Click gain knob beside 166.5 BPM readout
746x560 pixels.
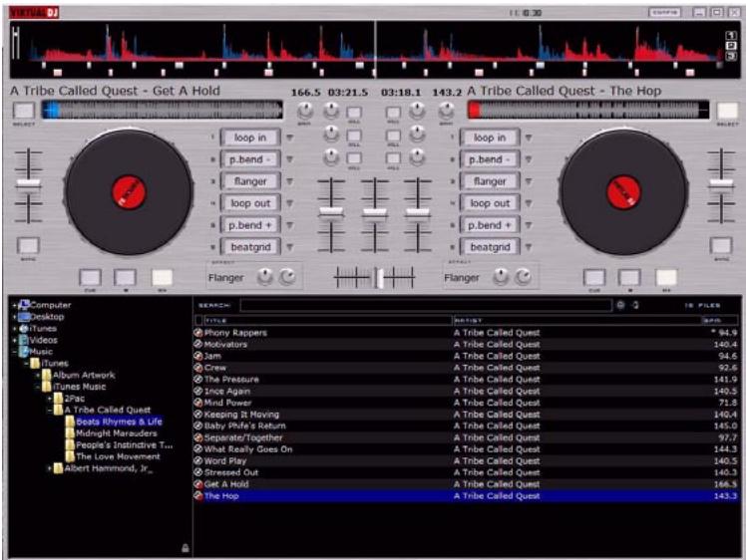tap(305, 112)
